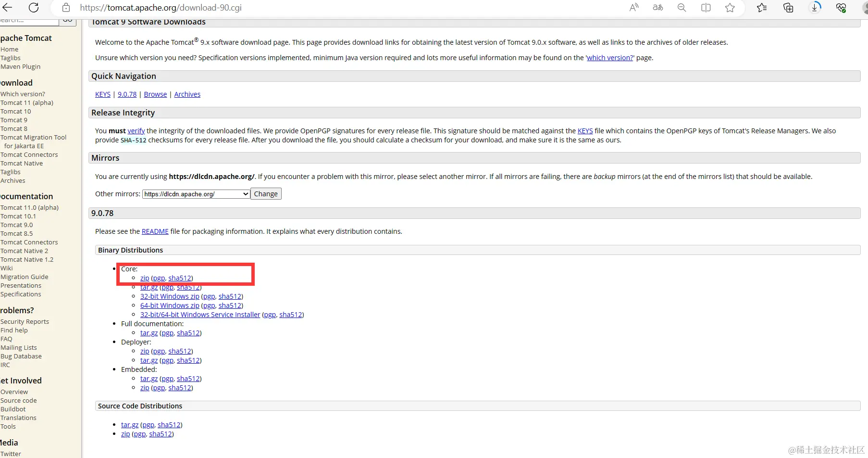
Task: Open Migration Guide link
Action: (x=25, y=277)
